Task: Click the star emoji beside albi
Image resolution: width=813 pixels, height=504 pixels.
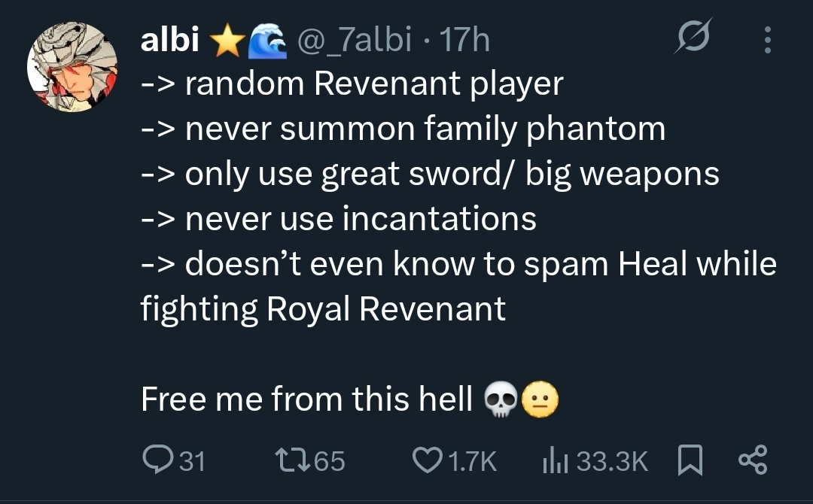Action: [x=227, y=41]
